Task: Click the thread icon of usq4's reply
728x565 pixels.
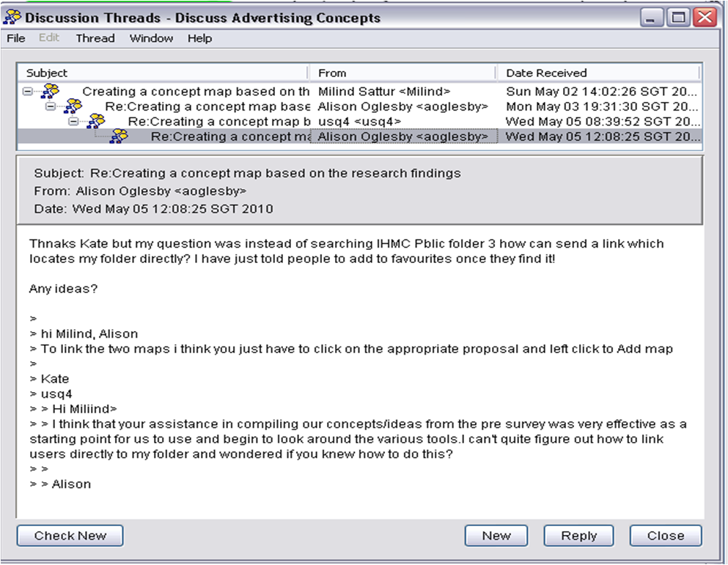Action: [96, 121]
